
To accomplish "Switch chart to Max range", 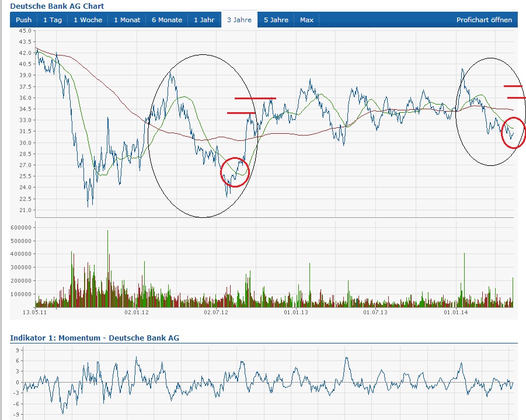I will pyautogui.click(x=306, y=20).
